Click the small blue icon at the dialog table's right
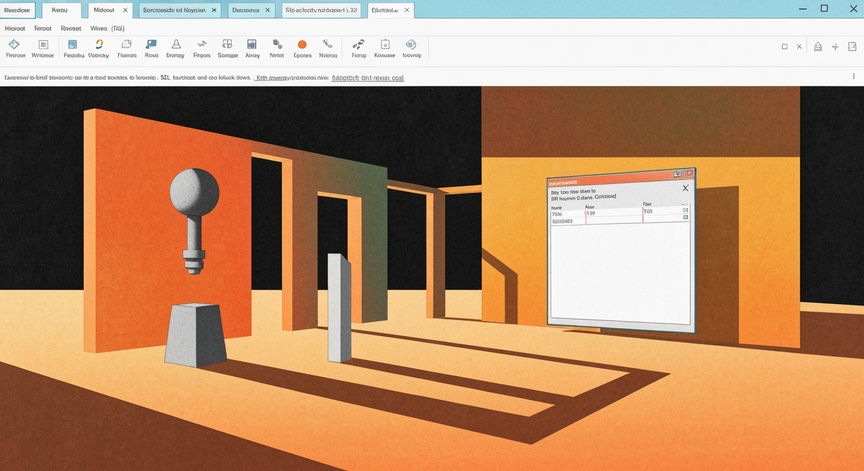 tap(685, 218)
